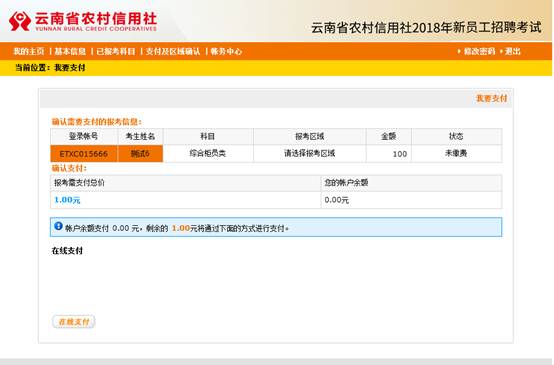This screenshot has height=365, width=554.
Task: Click status cell 未缴费
Action: (x=456, y=154)
